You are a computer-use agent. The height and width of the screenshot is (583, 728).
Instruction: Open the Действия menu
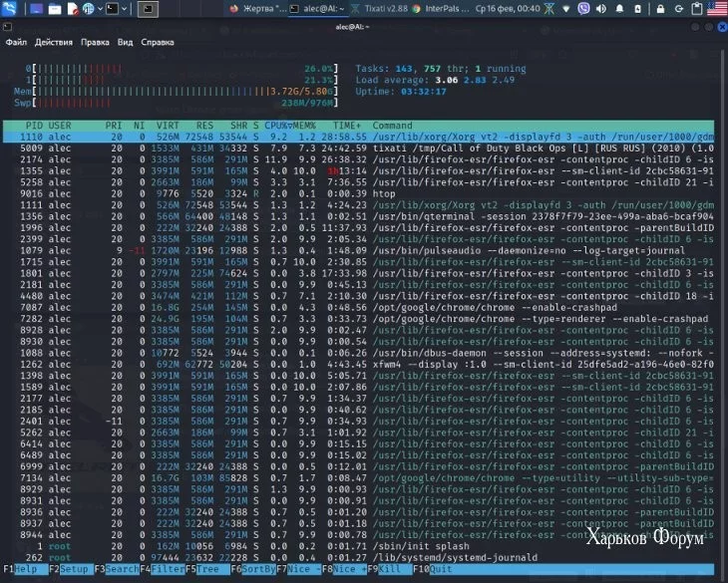pyautogui.click(x=54, y=42)
